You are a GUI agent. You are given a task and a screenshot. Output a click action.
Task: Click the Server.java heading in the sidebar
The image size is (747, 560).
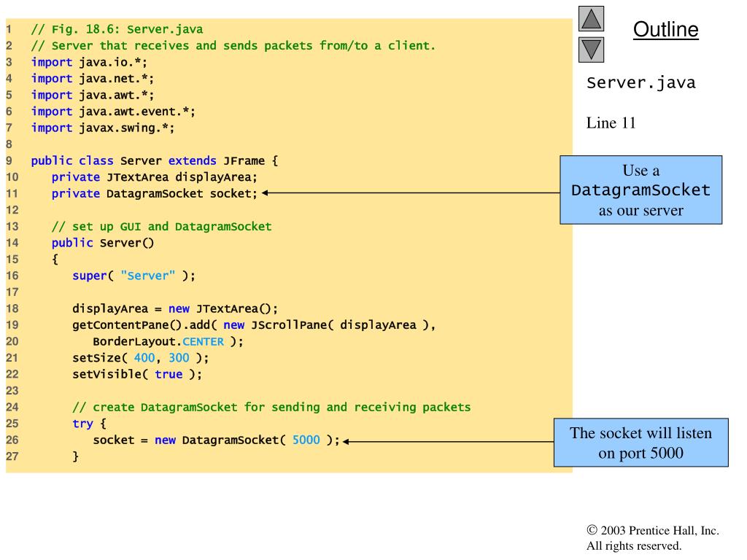[x=640, y=83]
